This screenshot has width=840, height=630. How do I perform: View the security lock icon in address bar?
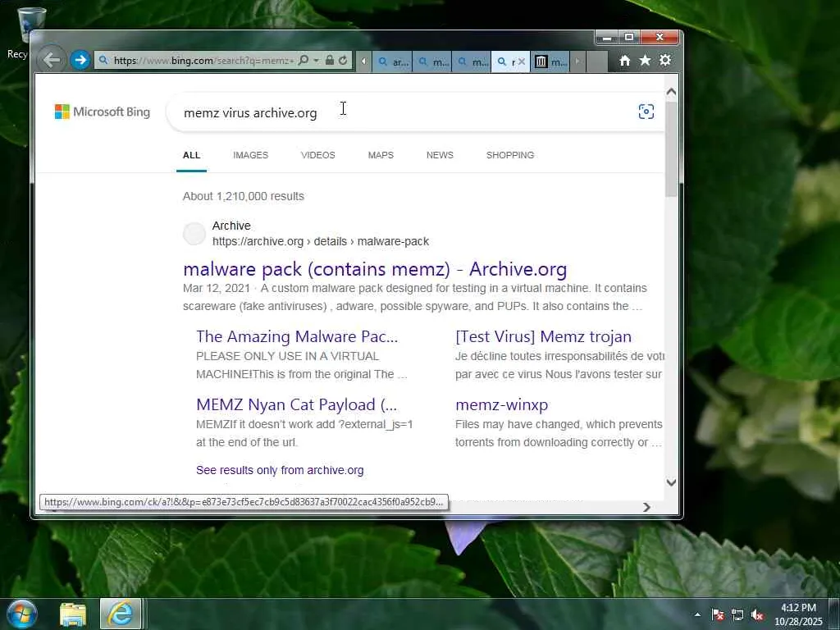(330, 60)
